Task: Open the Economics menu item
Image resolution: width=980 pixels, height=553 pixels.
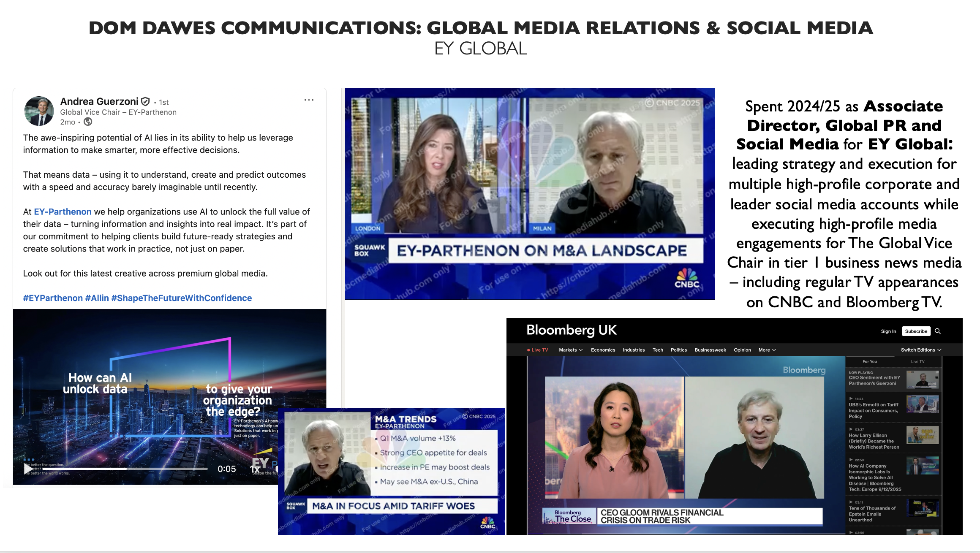Action: [x=603, y=350]
